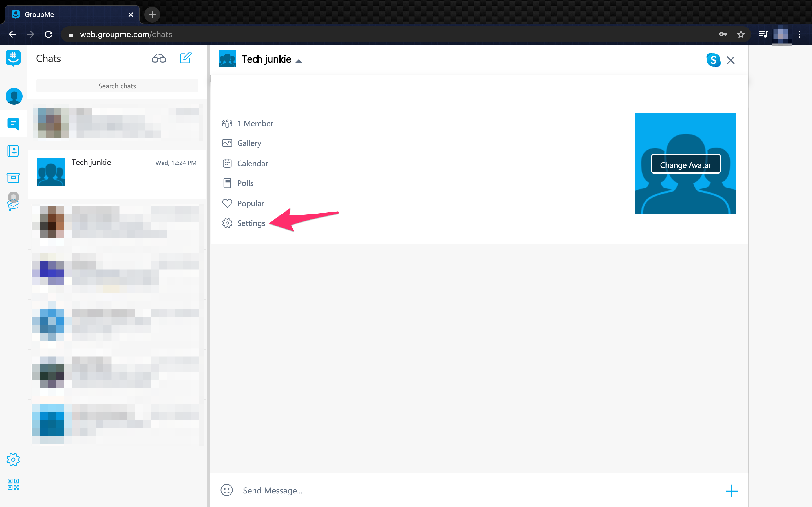Open app settings gear in left sidebar
This screenshot has height=507, width=812.
pyautogui.click(x=13, y=459)
